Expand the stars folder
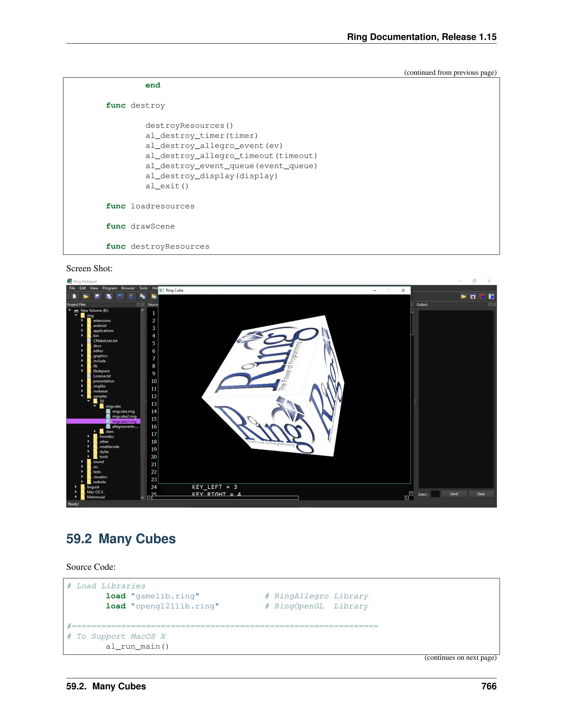Screen dimensions: 563x728 coord(95,431)
